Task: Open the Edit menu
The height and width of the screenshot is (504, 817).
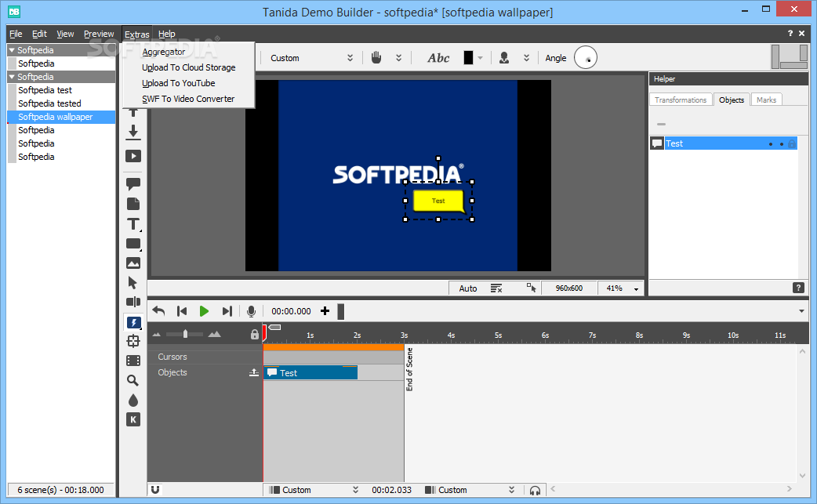Action: 39,34
